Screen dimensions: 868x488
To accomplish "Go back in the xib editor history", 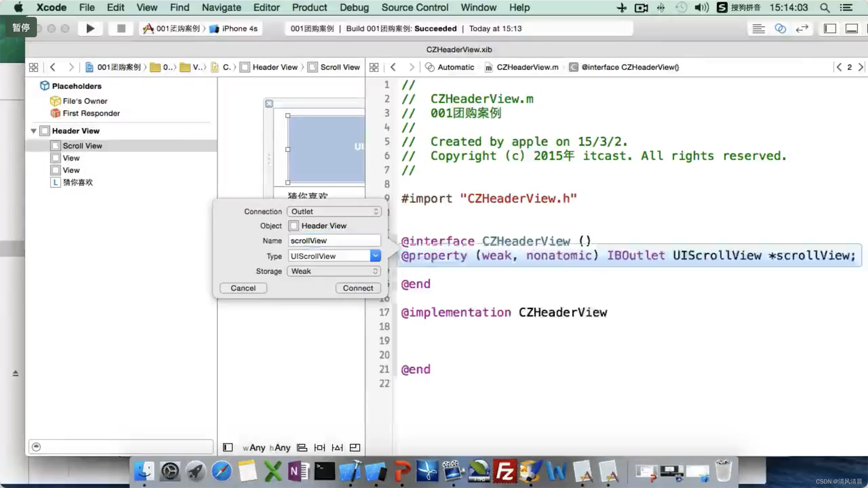I will tap(53, 67).
